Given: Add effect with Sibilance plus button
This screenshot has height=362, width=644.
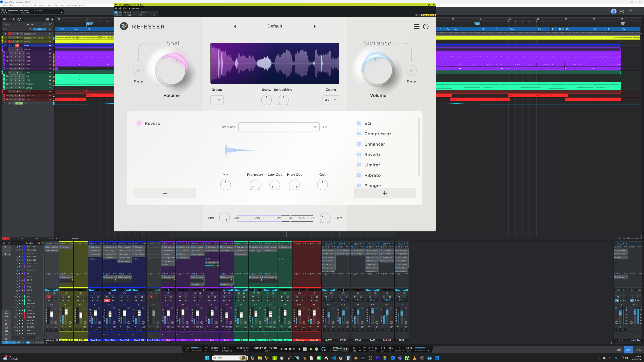Looking at the screenshot, I should [385, 193].
